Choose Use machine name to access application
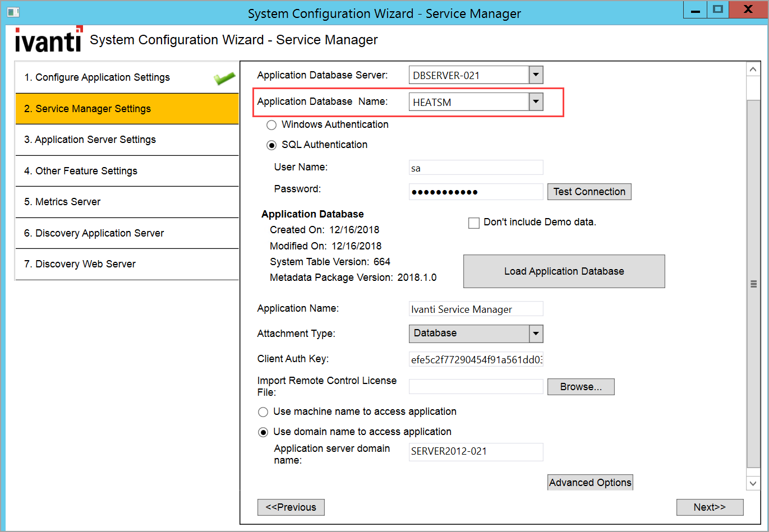This screenshot has height=532, width=769. click(263, 412)
